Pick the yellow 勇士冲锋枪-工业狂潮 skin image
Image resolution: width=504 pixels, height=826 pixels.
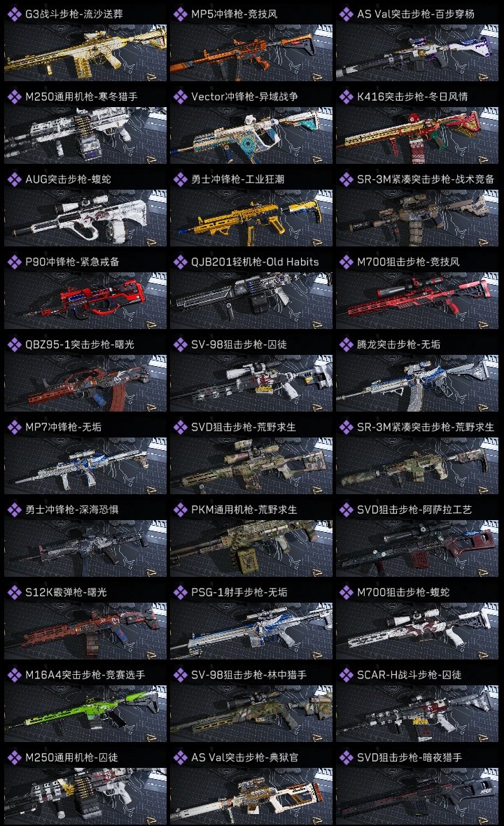[x=251, y=218]
